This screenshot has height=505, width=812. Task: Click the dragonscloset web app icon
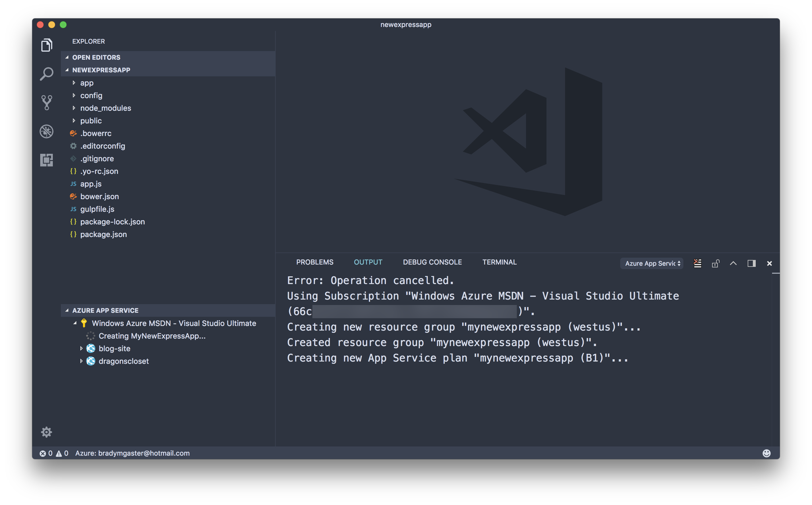pos(90,361)
